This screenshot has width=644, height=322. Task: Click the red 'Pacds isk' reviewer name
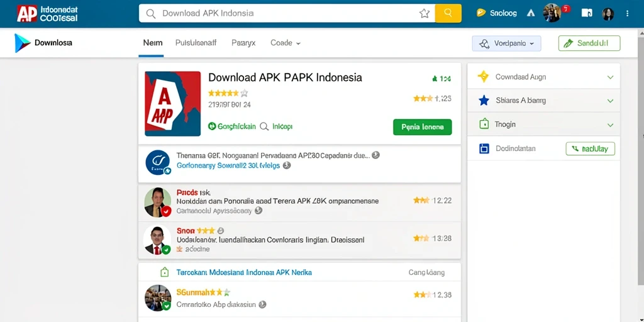194,192
